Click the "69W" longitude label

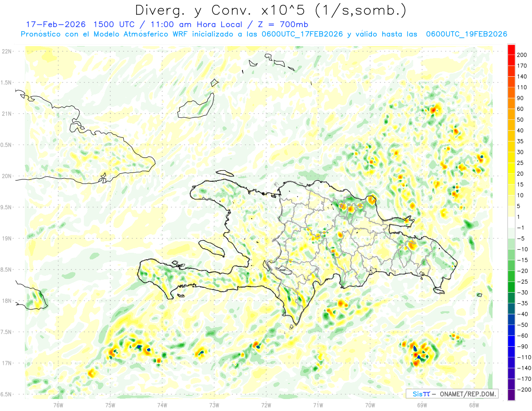(422, 406)
